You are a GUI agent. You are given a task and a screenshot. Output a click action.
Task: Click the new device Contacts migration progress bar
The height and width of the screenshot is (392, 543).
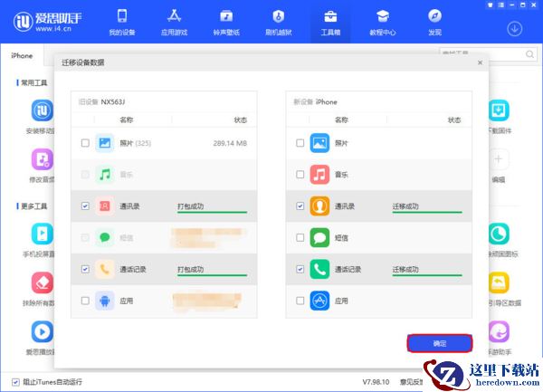(x=427, y=212)
